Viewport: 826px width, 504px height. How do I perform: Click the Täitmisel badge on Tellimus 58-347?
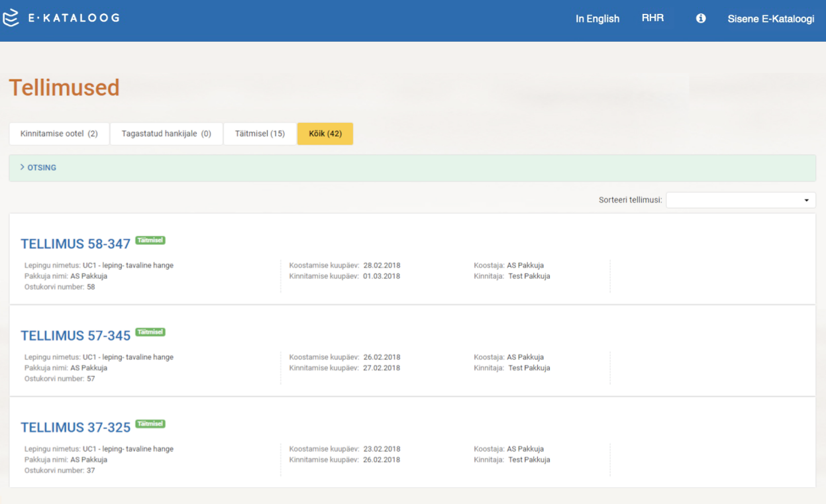150,240
